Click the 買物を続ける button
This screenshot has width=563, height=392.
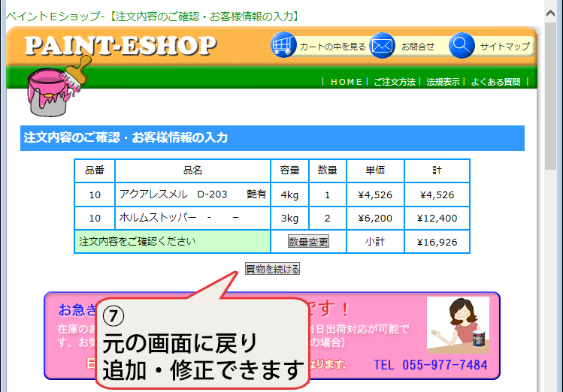[x=272, y=269]
